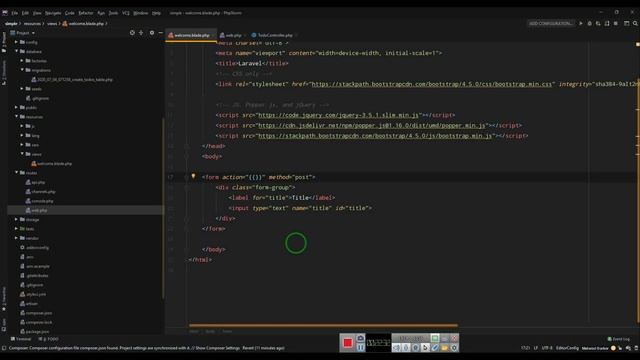Open the Refactor menu
The image size is (640, 360).
click(x=86, y=13)
